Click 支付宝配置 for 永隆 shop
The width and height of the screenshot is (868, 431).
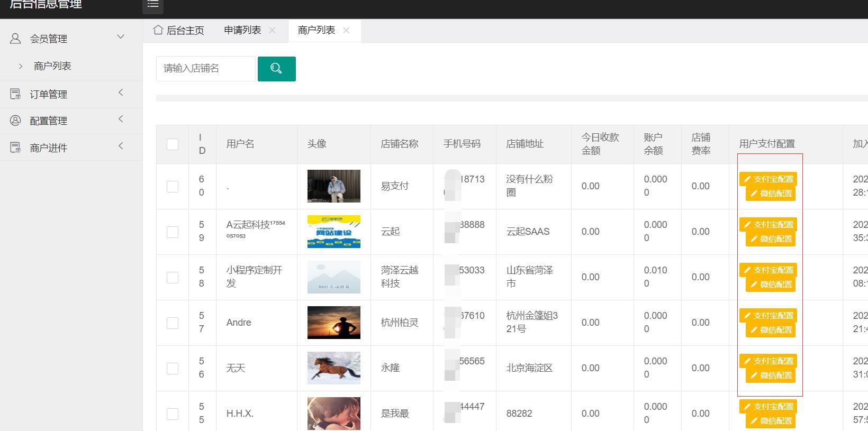768,361
